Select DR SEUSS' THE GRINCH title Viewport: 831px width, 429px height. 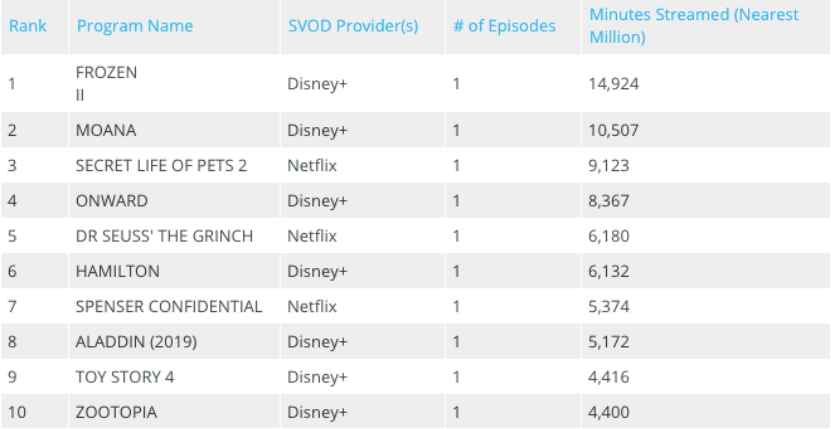pyautogui.click(x=164, y=236)
